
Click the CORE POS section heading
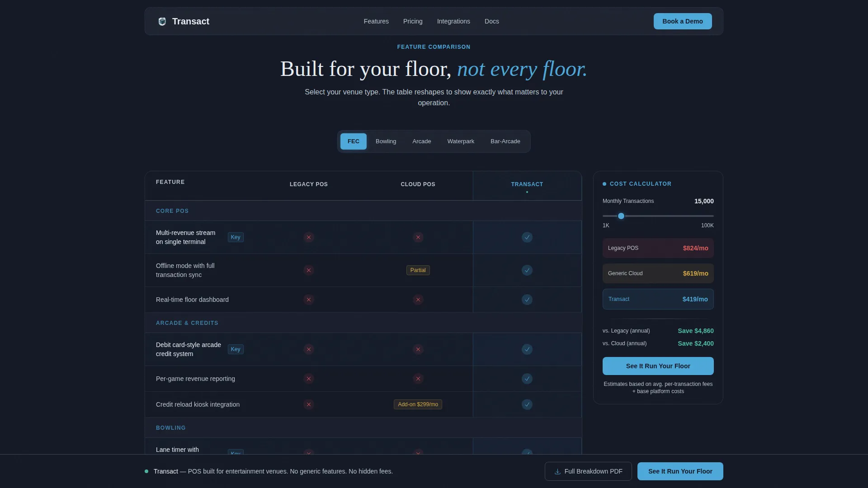click(x=172, y=211)
